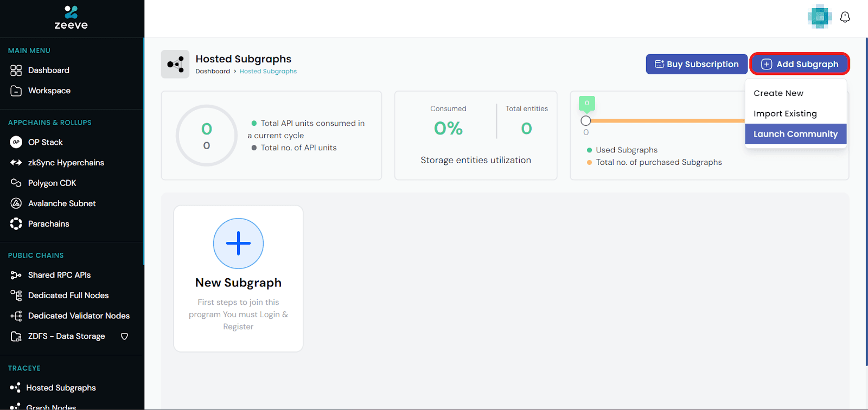Open Avalanche Subnet menu item

click(62, 203)
